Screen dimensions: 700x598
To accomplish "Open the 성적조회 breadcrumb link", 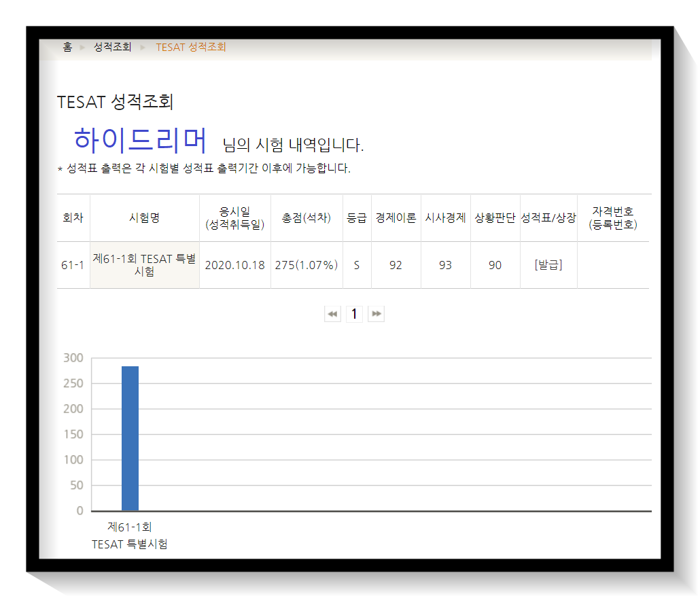I will pyautogui.click(x=113, y=47).
